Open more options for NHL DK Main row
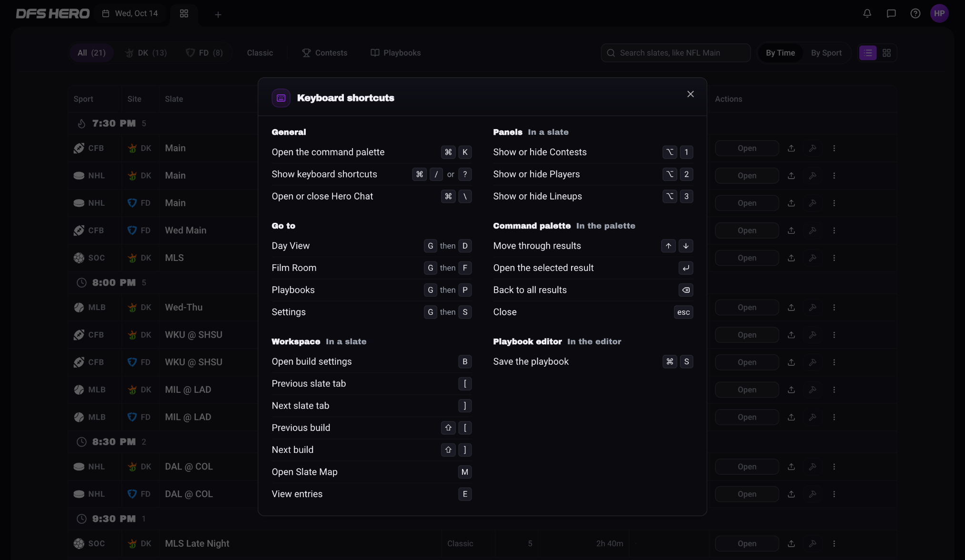 pyautogui.click(x=834, y=176)
